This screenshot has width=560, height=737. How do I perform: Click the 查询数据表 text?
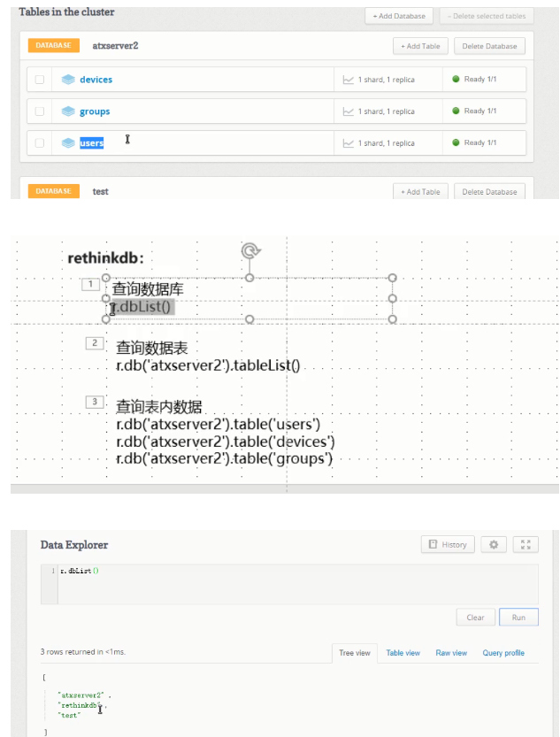pyautogui.click(x=152, y=348)
